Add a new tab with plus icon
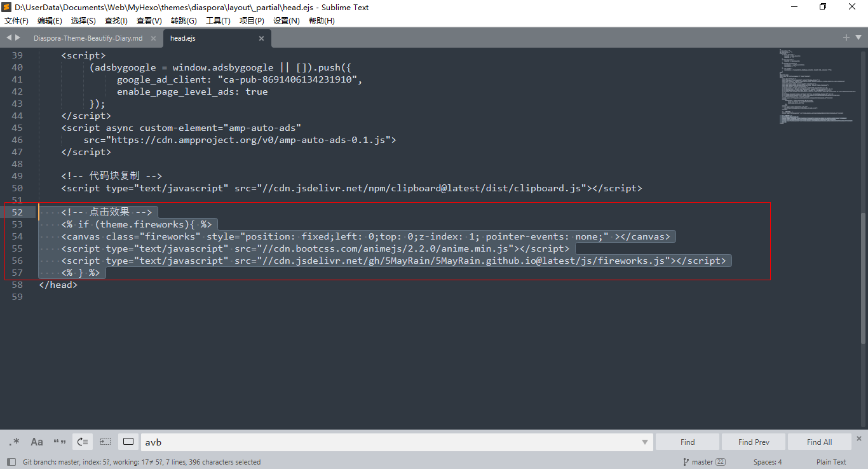Viewport: 868px width, 469px height. pyautogui.click(x=846, y=37)
